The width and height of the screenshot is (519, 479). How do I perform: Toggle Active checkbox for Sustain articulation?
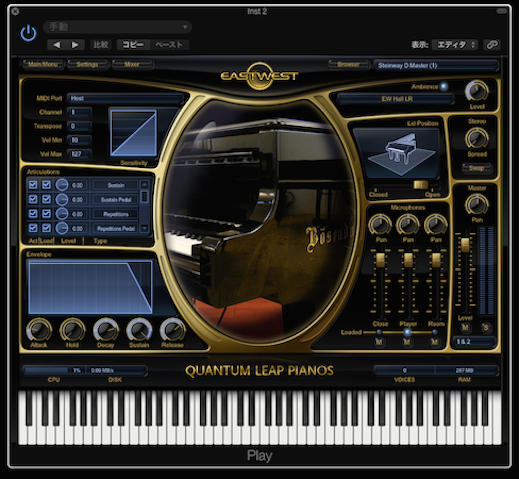click(33, 185)
